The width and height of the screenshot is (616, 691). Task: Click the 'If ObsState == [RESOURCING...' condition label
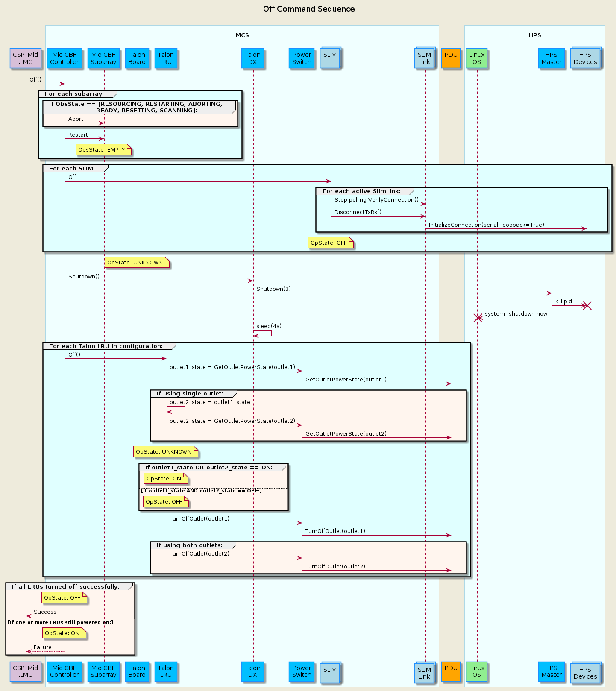click(x=136, y=107)
